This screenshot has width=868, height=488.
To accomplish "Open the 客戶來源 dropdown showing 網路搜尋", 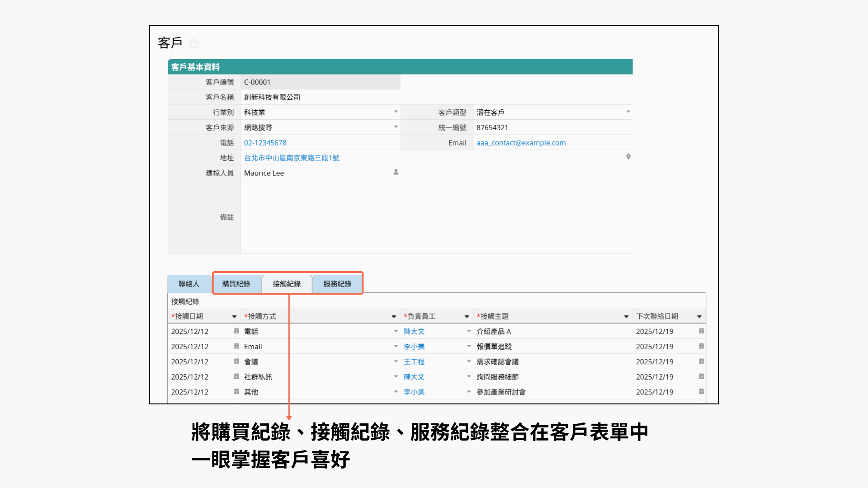I will click(396, 127).
